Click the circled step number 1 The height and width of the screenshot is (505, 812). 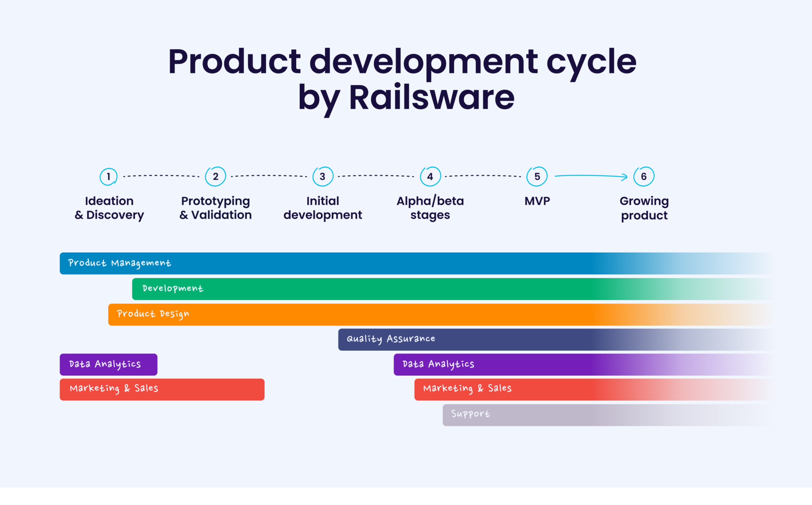pos(108,177)
